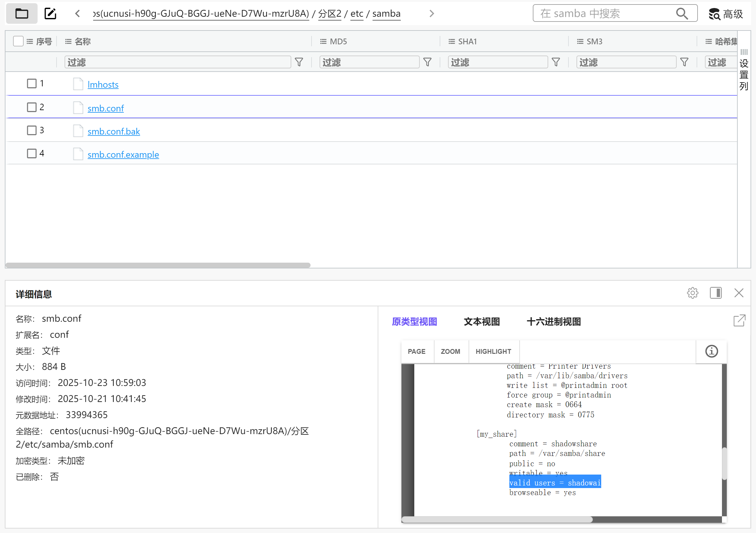
Task: Open detail panel settings gear
Action: pos(692,293)
